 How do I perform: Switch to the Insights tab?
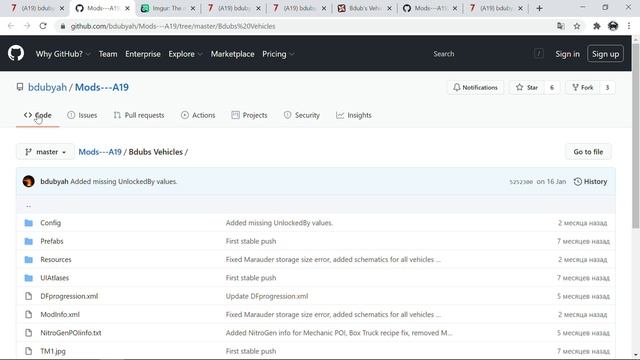[x=353, y=115]
